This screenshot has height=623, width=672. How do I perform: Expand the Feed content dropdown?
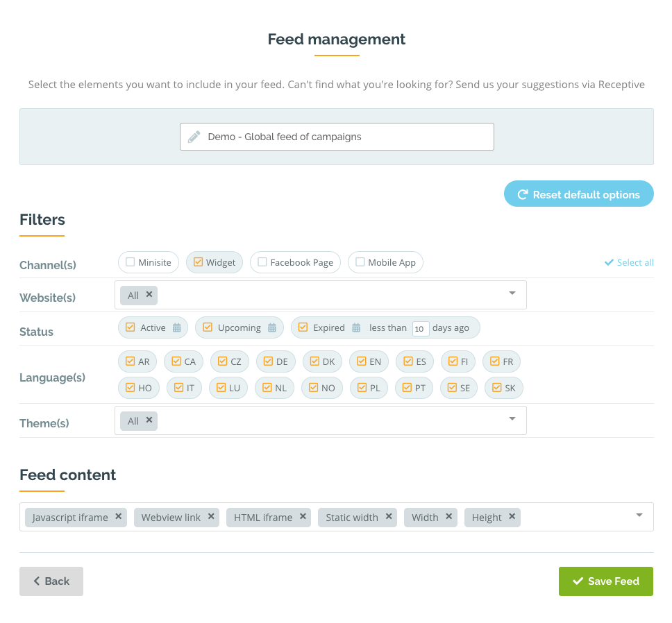click(639, 515)
